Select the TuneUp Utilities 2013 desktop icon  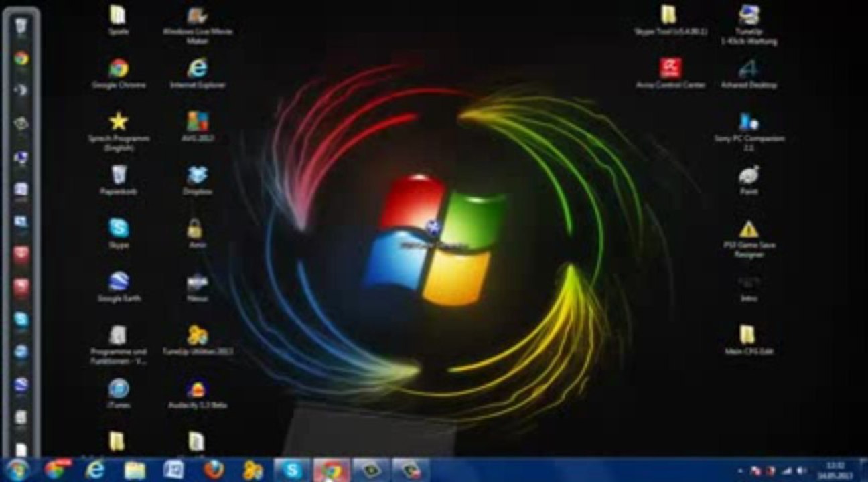point(198,340)
